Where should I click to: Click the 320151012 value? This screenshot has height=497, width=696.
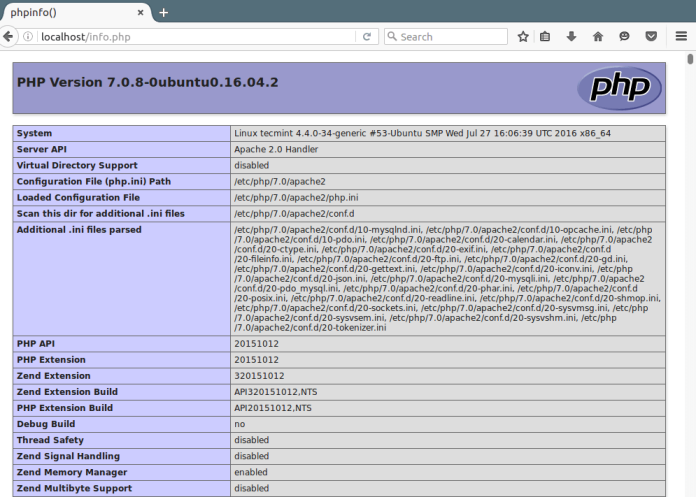click(259, 376)
